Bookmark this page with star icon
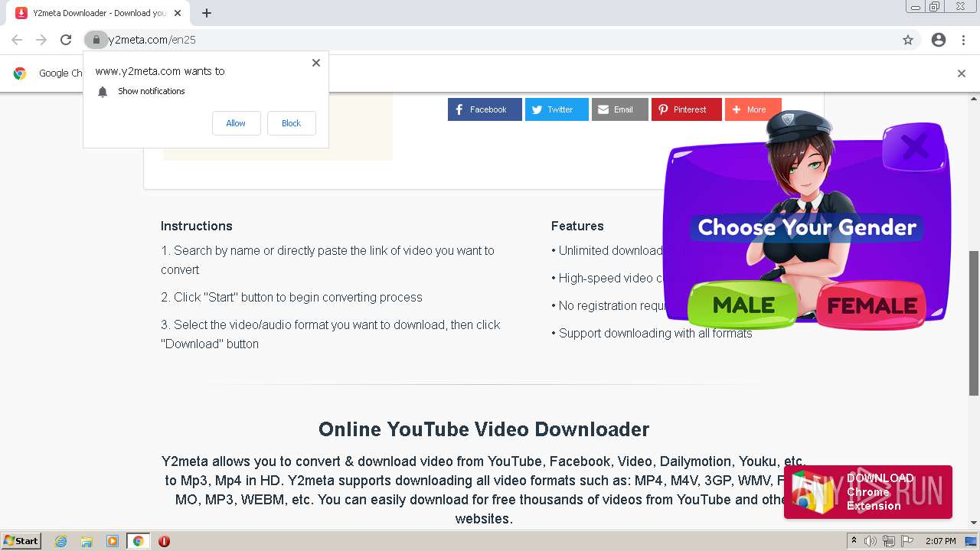The image size is (980, 551). pos(908,40)
